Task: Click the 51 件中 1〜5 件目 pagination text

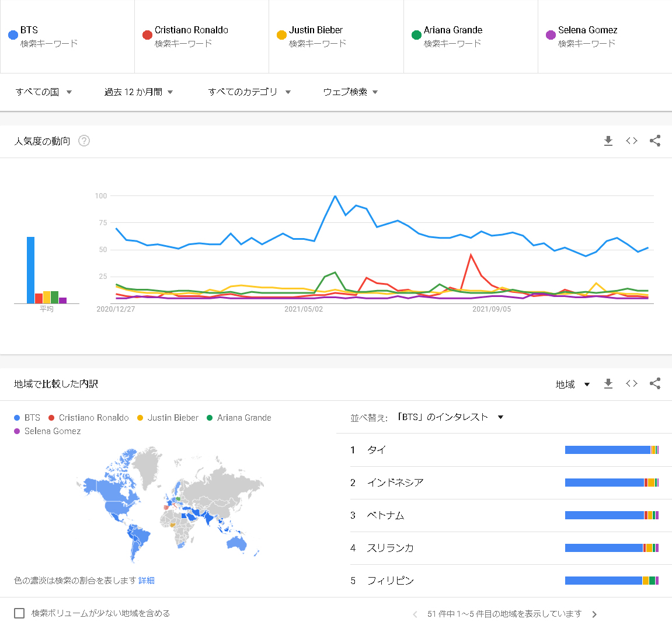Action: [x=504, y=614]
